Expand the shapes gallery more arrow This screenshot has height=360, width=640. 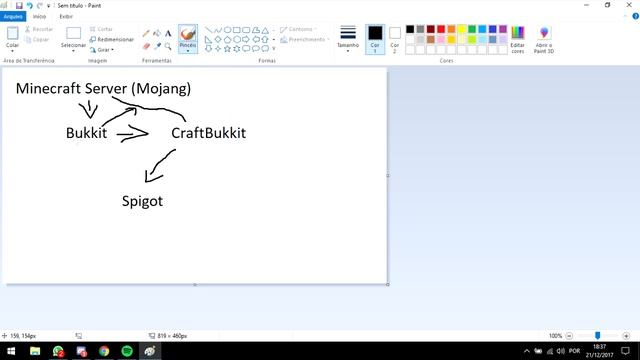point(274,49)
